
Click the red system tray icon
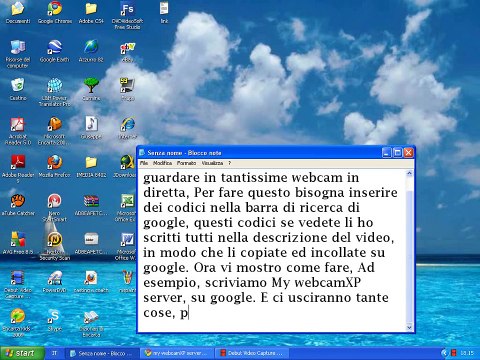click(x=454, y=353)
